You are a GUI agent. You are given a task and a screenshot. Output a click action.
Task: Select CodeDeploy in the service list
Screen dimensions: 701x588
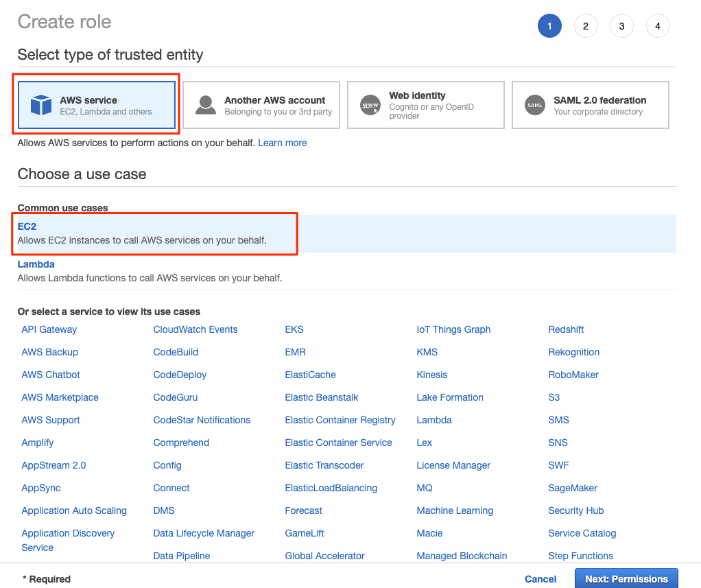click(180, 375)
